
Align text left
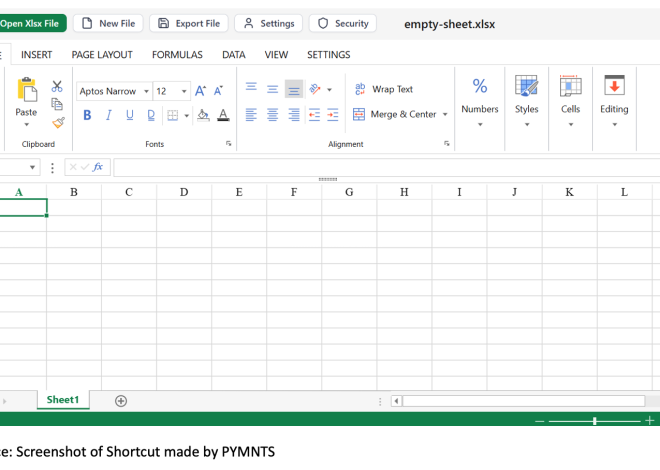251,114
